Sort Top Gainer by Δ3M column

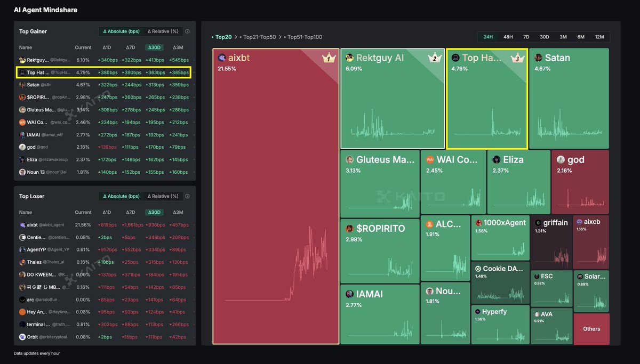click(x=178, y=47)
